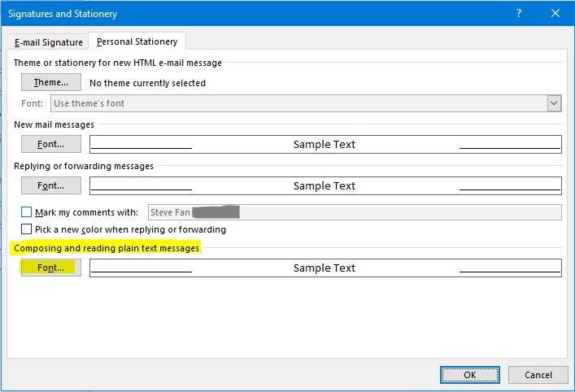Click the Signatures and Stationery title bar
This screenshot has width=575, height=392.
(x=244, y=13)
